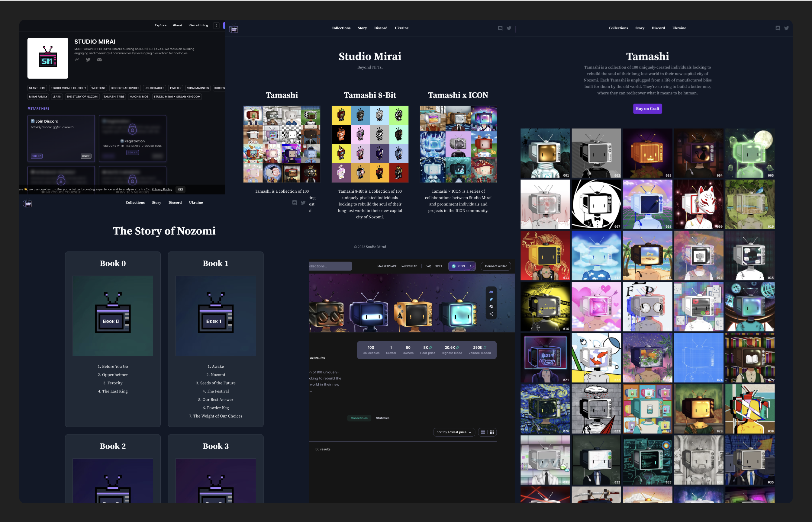Select the Statistics tab
Image resolution: width=812 pixels, height=522 pixels.
383,418
